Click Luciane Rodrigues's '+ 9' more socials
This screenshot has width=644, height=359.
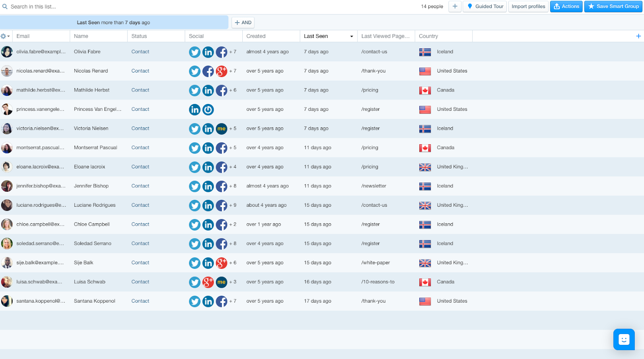point(233,205)
